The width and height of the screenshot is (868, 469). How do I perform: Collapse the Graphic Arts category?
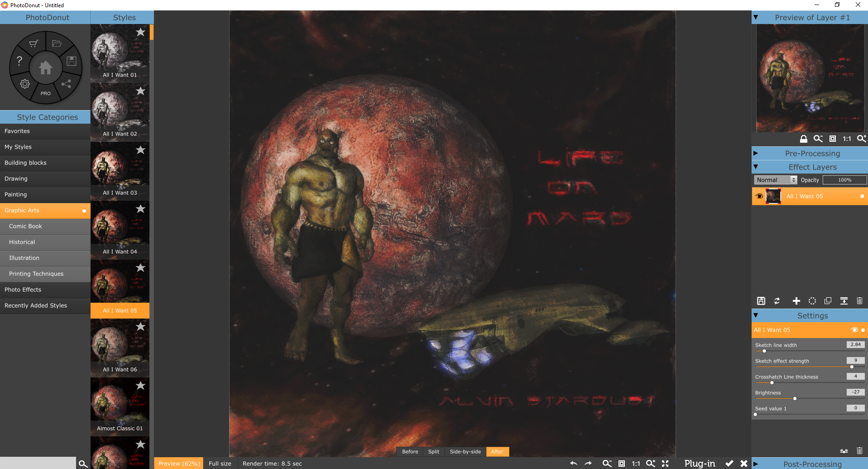[x=45, y=210]
